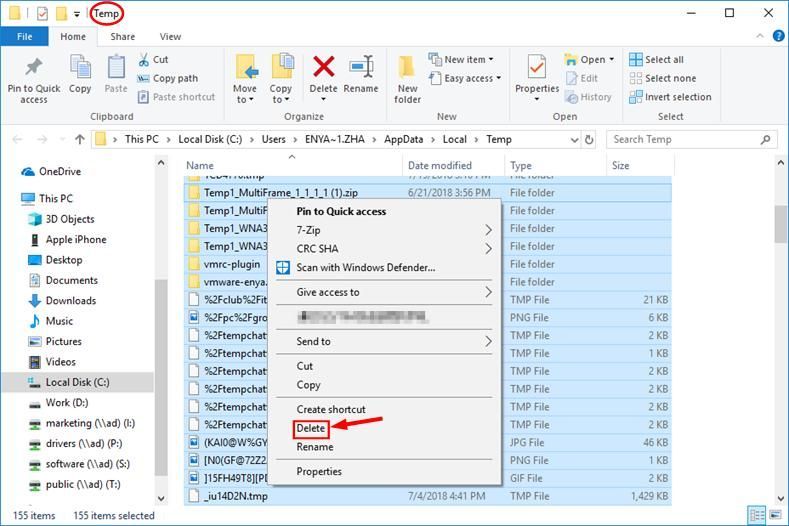Open Music in the navigation pane
Image resolution: width=789 pixels, height=526 pixels.
tap(51, 321)
